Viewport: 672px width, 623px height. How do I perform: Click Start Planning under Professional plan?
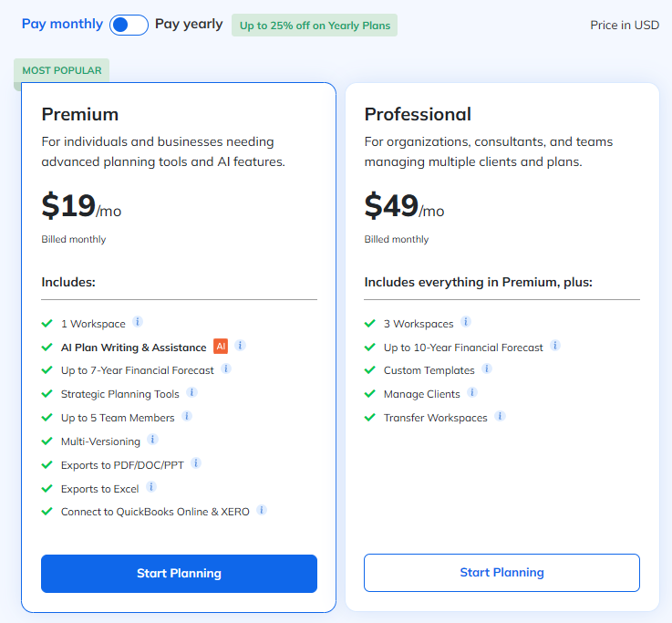point(501,573)
